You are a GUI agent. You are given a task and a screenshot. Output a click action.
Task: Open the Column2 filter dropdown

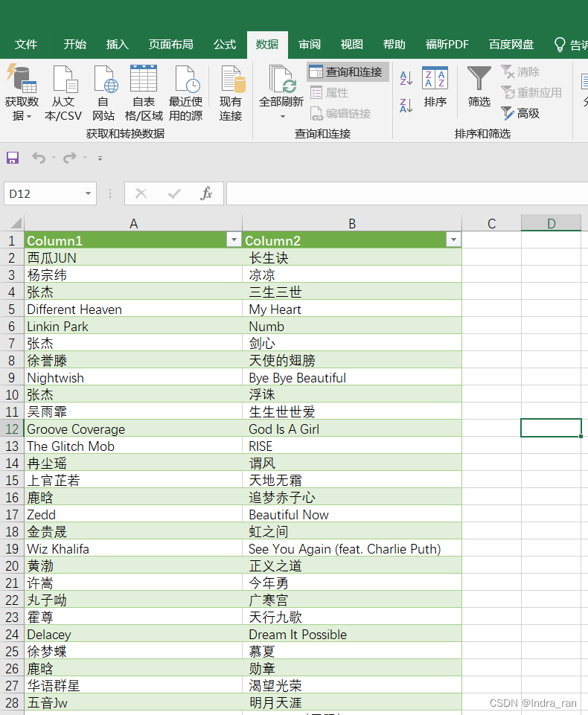(x=453, y=240)
